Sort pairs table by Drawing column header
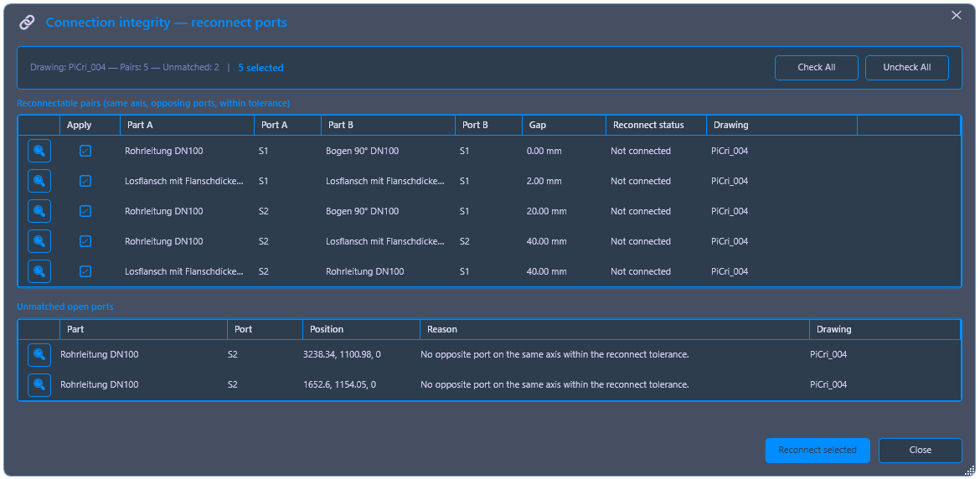980x479 pixels. pyautogui.click(x=781, y=125)
